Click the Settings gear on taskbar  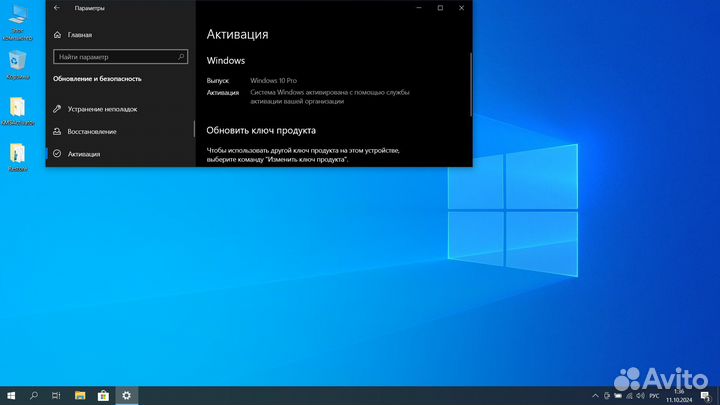[126, 395]
